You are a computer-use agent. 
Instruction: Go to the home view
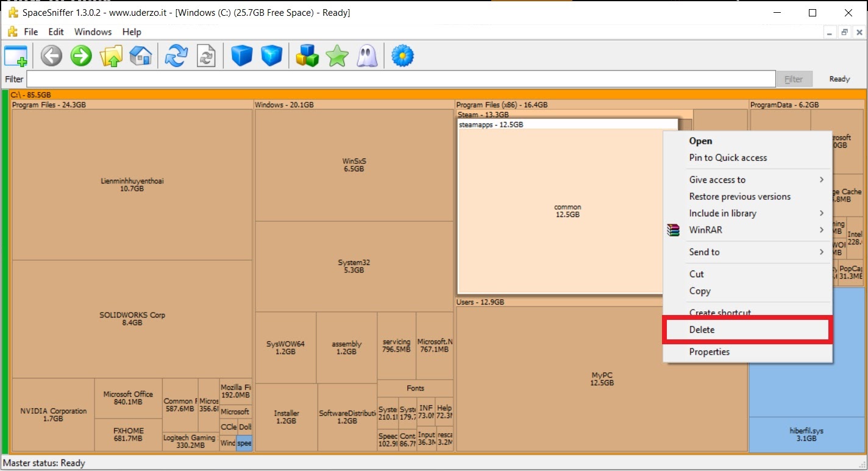(141, 56)
